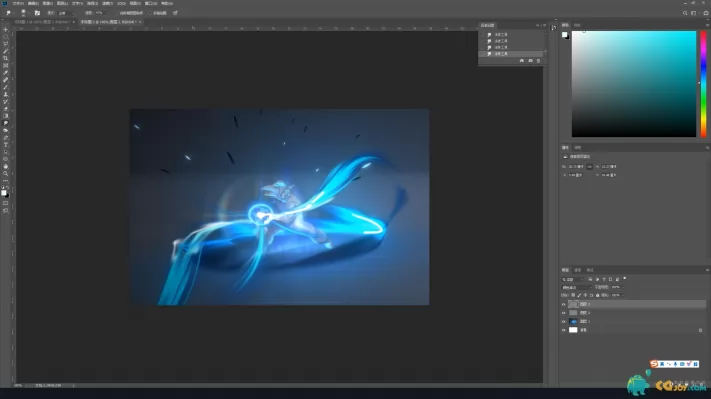Select the Eraser tool

click(5, 109)
